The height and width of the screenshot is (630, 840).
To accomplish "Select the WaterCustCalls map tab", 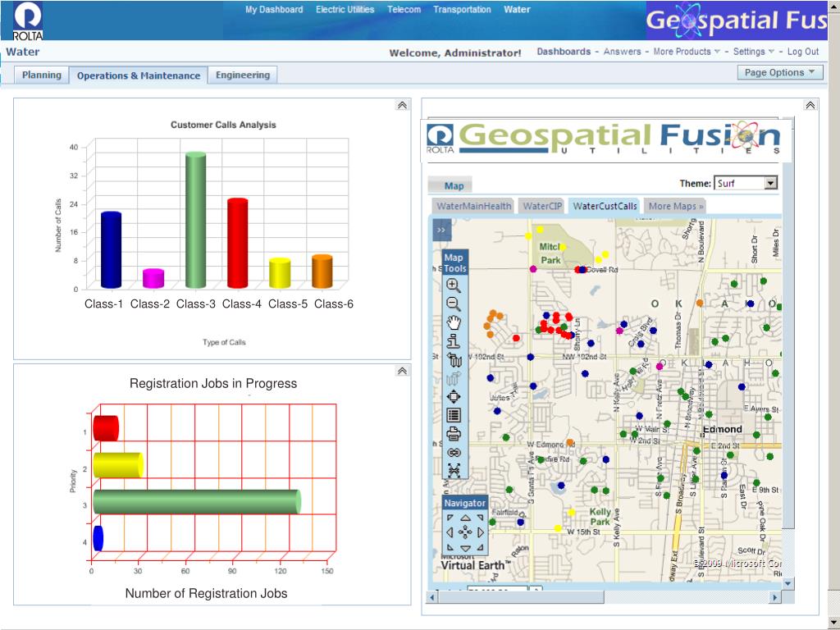I will pyautogui.click(x=605, y=206).
